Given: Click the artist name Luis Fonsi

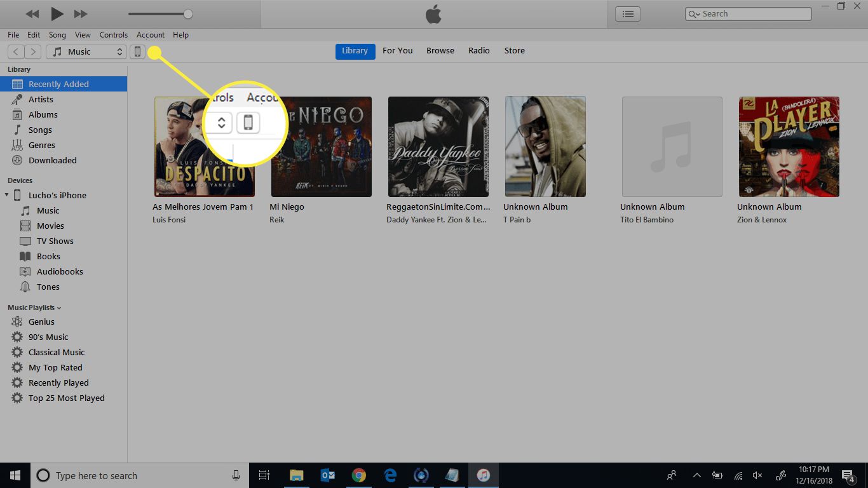Looking at the screenshot, I should 169,220.
